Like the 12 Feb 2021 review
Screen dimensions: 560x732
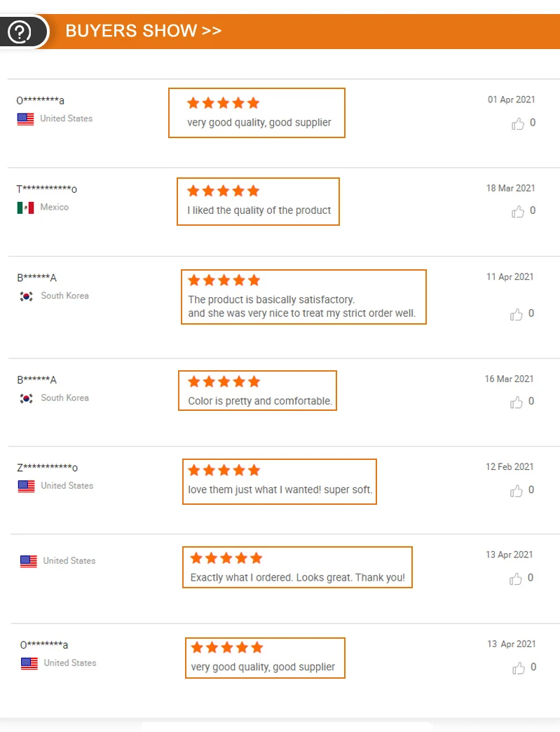[x=517, y=491]
